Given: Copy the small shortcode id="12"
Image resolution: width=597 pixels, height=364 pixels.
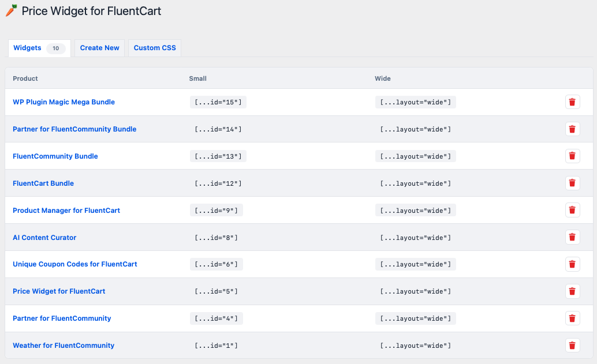Looking at the screenshot, I should [x=218, y=183].
